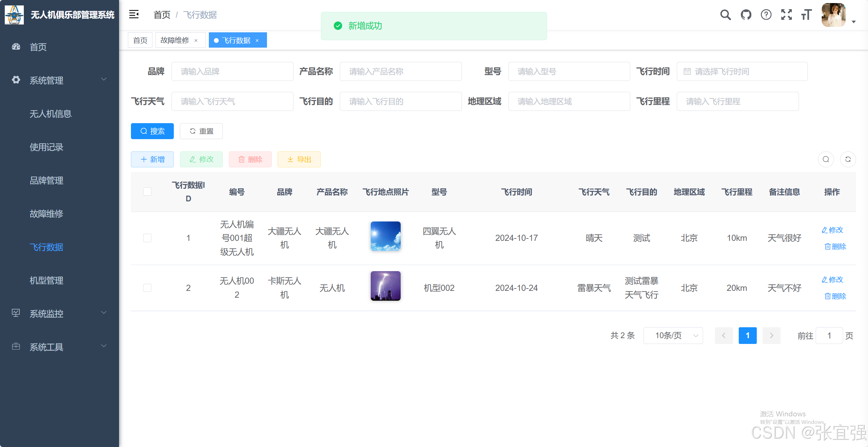
Task: Open the GitHub source code icon
Action: tap(746, 15)
